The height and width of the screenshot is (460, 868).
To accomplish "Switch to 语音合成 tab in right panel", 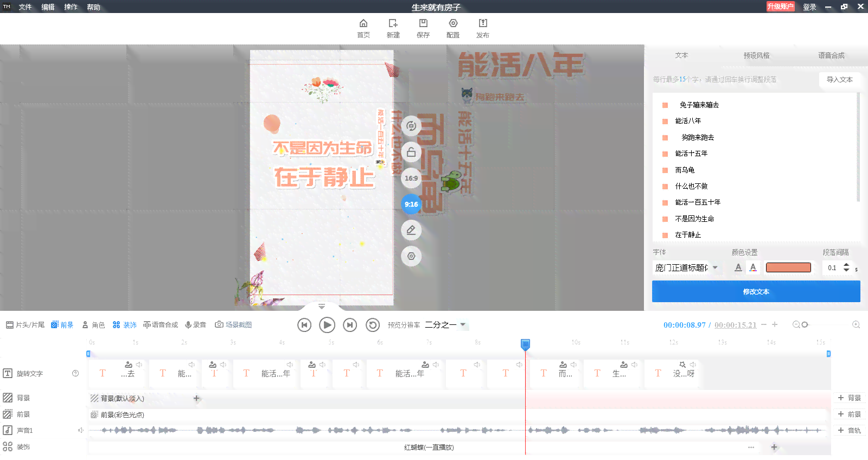I will click(x=831, y=55).
